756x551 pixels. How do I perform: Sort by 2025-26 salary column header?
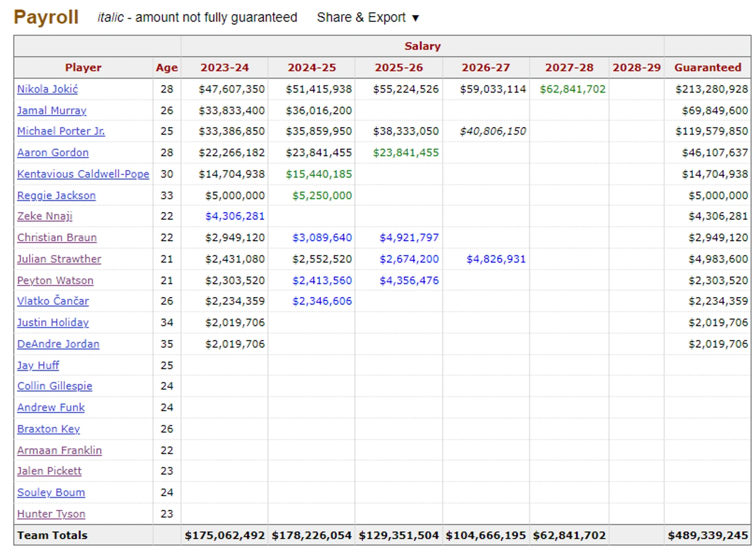399,68
